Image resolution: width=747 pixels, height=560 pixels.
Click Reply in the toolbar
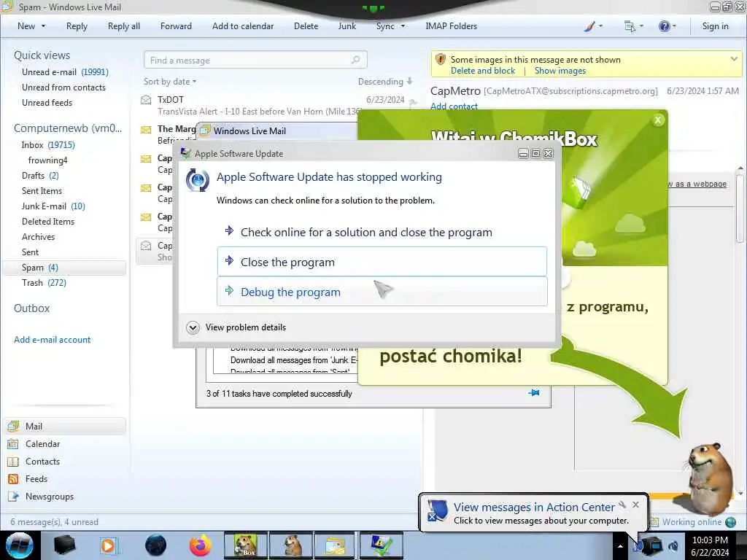point(77,26)
